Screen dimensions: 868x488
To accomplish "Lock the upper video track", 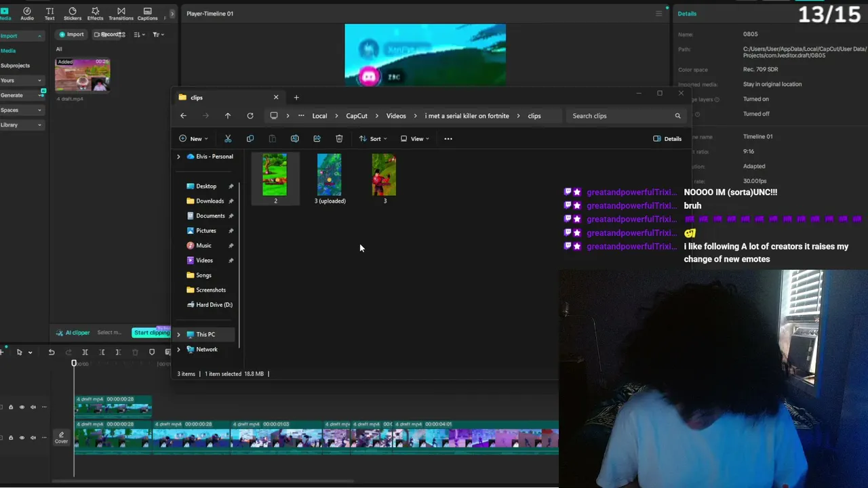I will 11,407.
